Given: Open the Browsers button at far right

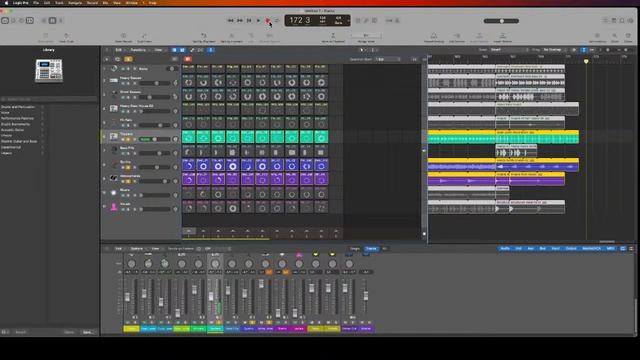Looking at the screenshot, I should 631,20.
